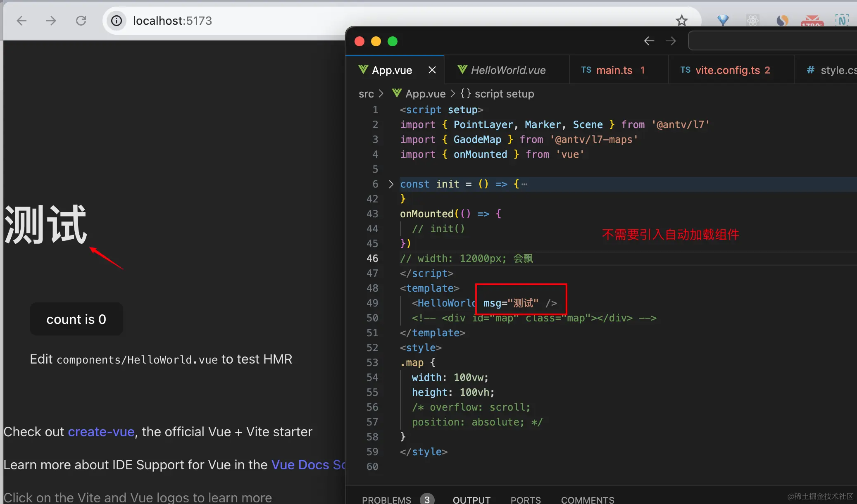The image size is (857, 504).
Task: Go forward with VS Code navigation arrow
Action: (671, 41)
